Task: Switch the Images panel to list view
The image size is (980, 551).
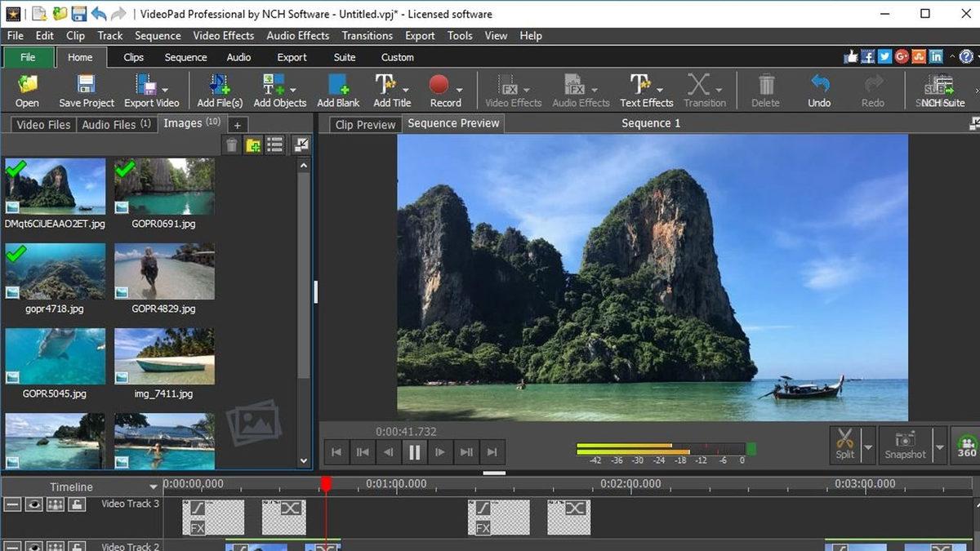Action: [274, 144]
